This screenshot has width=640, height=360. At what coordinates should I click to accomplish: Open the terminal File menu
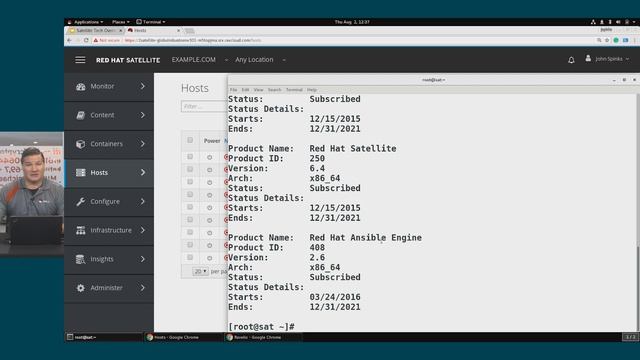[233, 90]
